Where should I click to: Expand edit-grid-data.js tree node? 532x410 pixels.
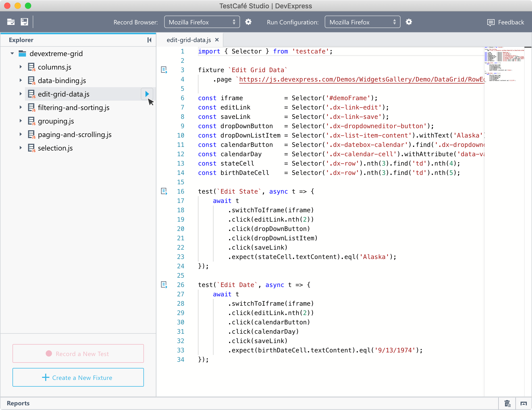pyautogui.click(x=21, y=94)
